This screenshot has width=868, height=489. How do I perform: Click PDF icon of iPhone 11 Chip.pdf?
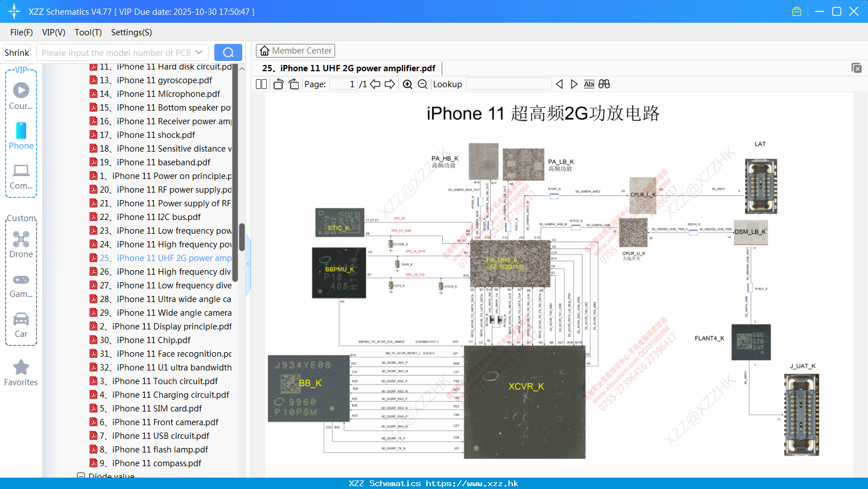(93, 340)
